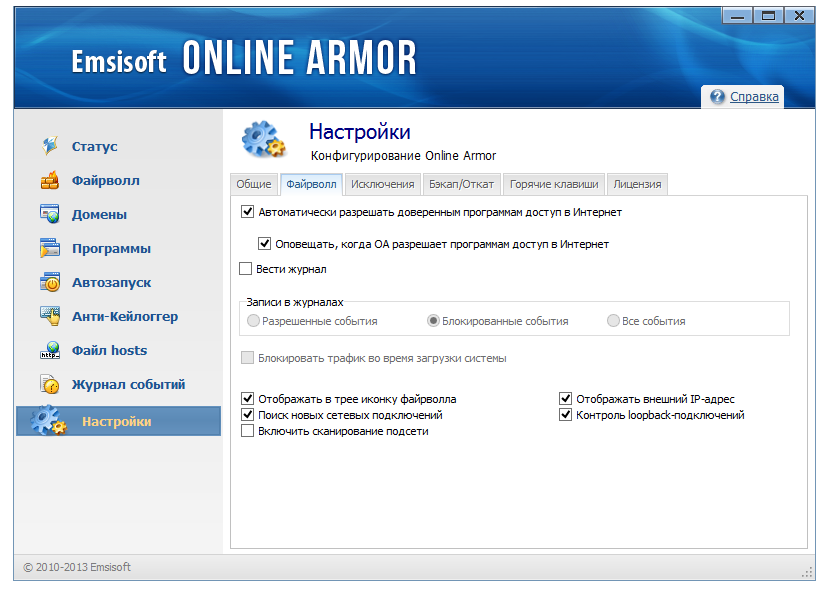Open the Анти-Кейлоггер section

(x=125, y=316)
